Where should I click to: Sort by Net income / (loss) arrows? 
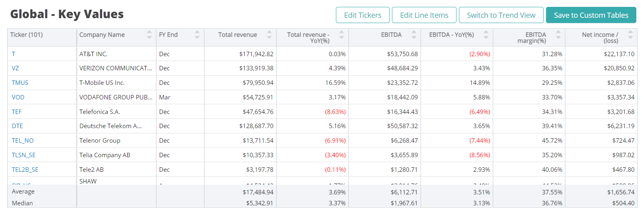[x=630, y=35]
